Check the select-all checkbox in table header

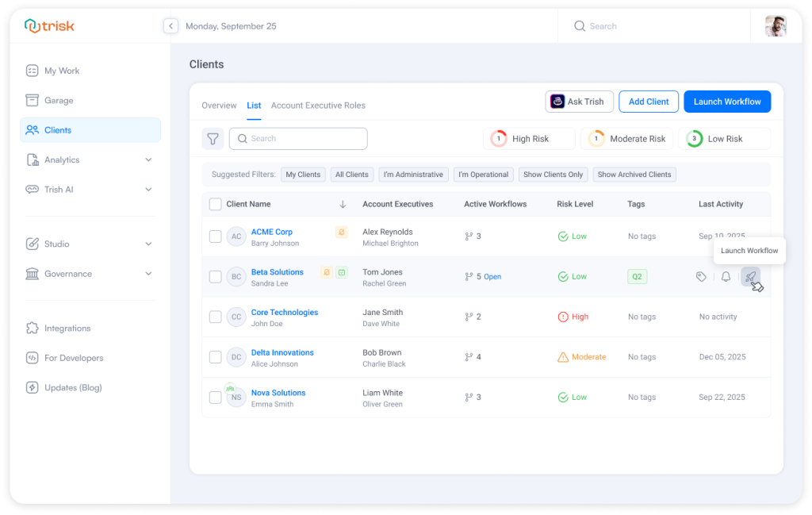point(215,203)
